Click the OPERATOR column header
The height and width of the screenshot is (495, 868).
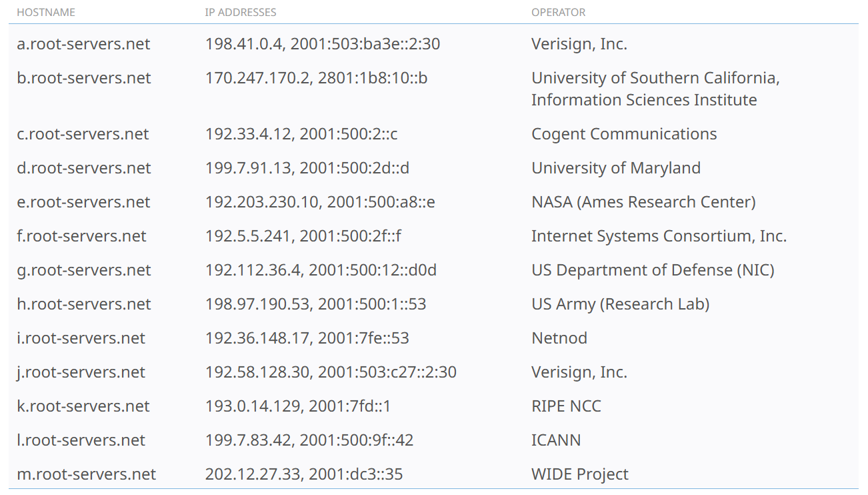tap(559, 13)
